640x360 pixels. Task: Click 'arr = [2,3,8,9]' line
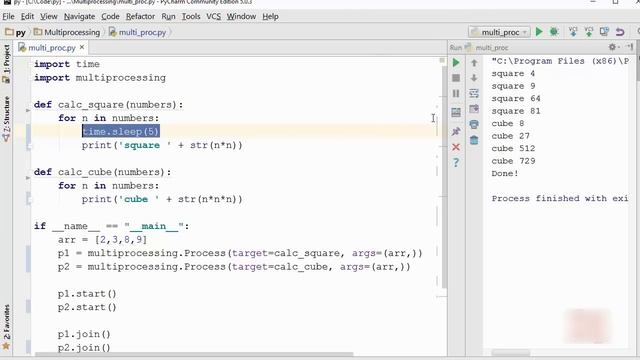click(102, 240)
